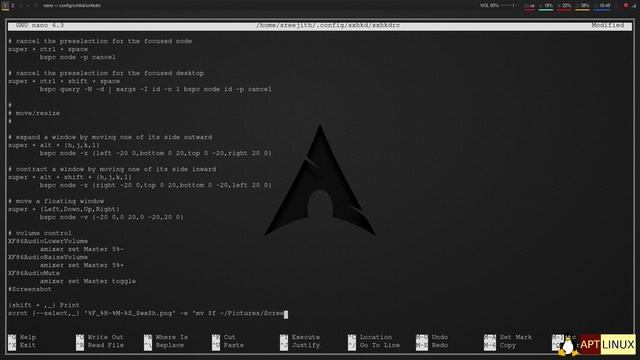Click the Write Out shortcut
Image resolution: width=640 pixels, height=360 pixels.
[x=100, y=337]
